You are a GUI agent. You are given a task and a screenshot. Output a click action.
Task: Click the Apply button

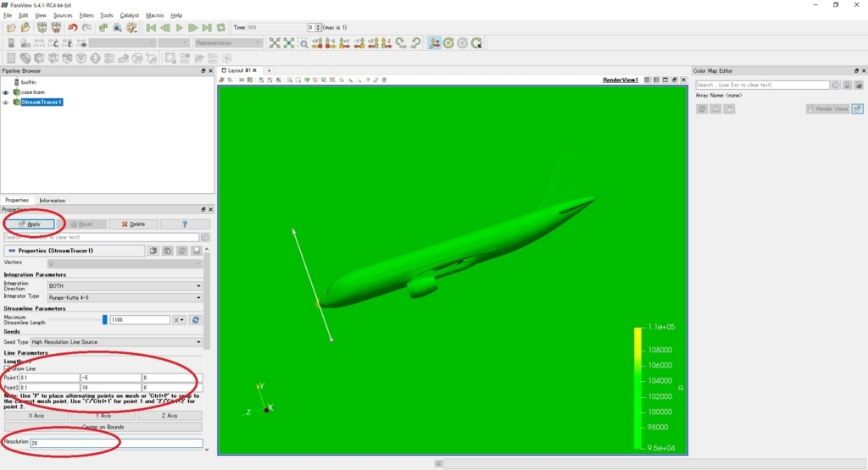click(30, 224)
